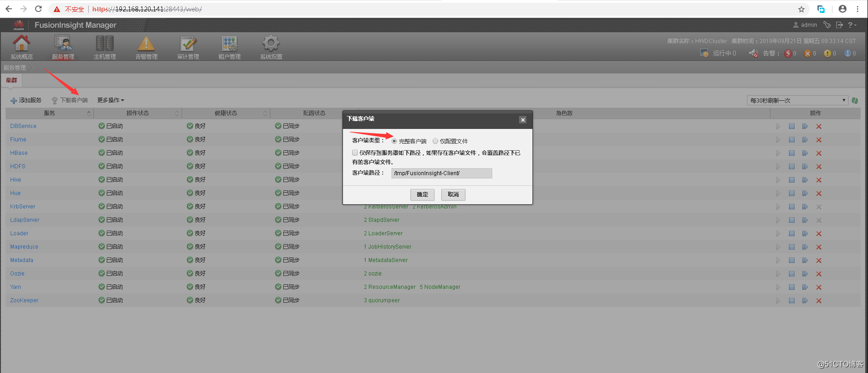Open browser profile account icon
The height and width of the screenshot is (373, 868).
[x=843, y=9]
